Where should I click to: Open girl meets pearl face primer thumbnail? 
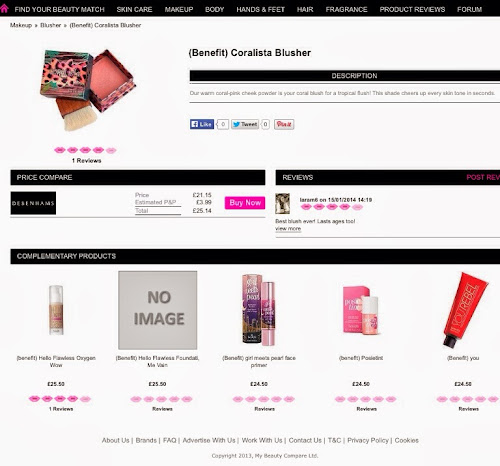[x=259, y=310]
